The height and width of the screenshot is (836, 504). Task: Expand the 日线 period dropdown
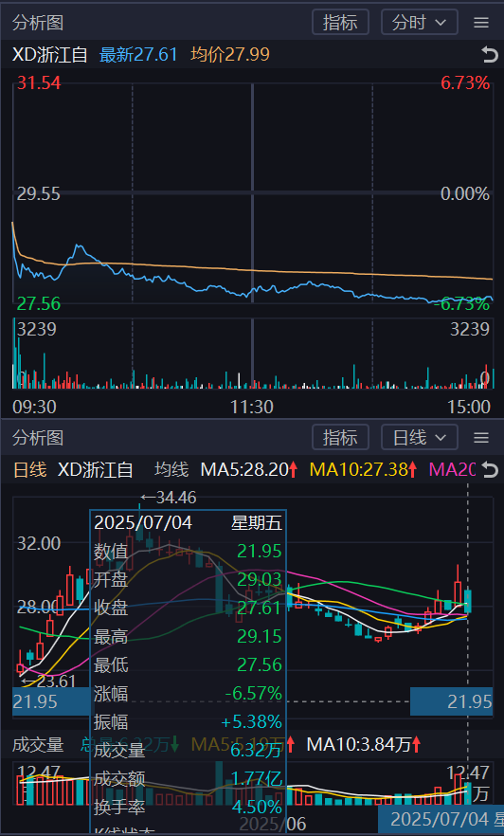(420, 438)
